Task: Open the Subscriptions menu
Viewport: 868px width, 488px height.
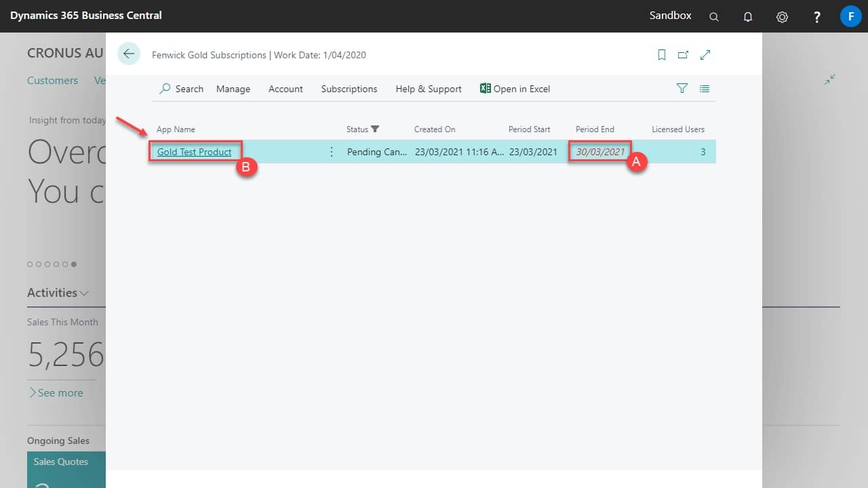Action: [349, 89]
